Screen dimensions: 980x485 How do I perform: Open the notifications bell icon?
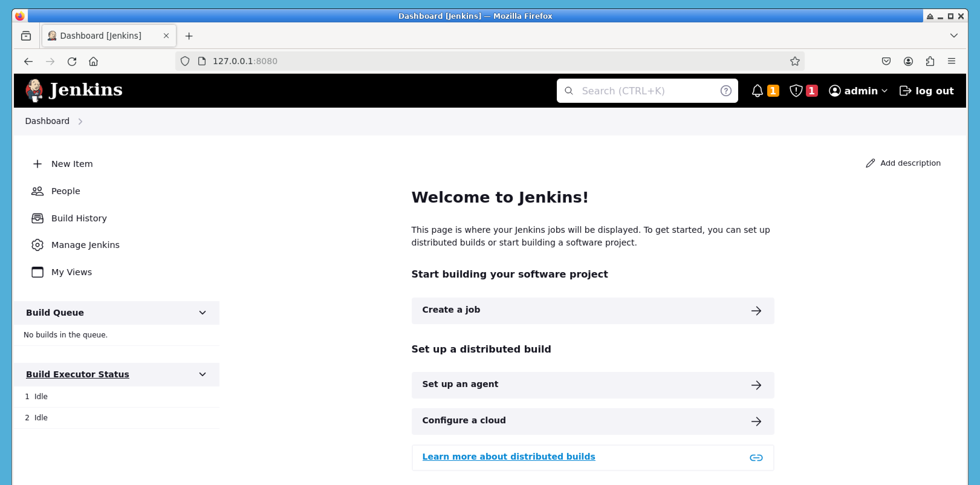(757, 91)
